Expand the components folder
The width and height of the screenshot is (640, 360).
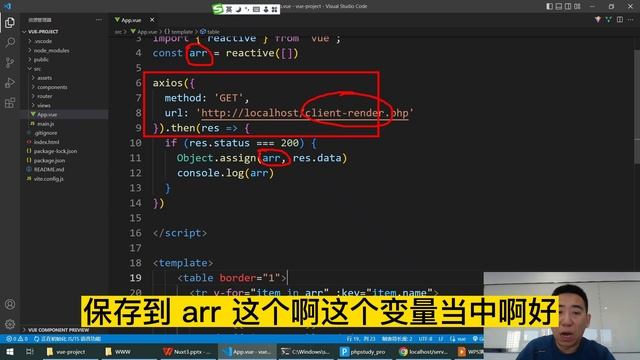(52, 87)
